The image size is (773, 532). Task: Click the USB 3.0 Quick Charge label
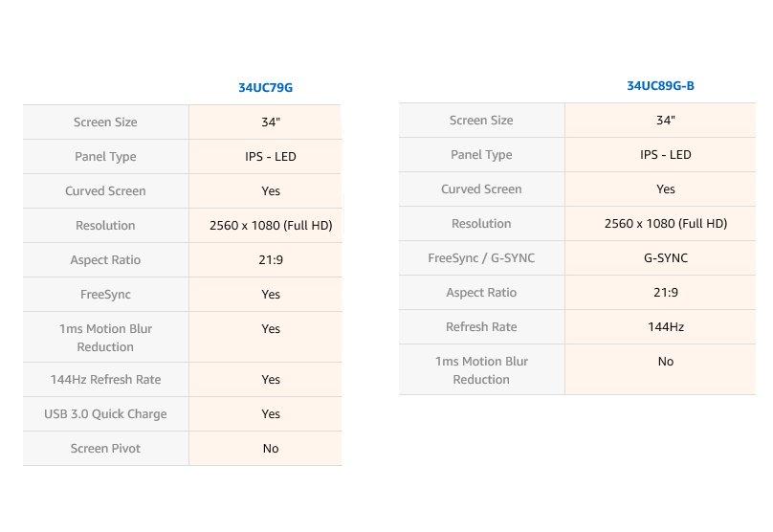(x=105, y=414)
